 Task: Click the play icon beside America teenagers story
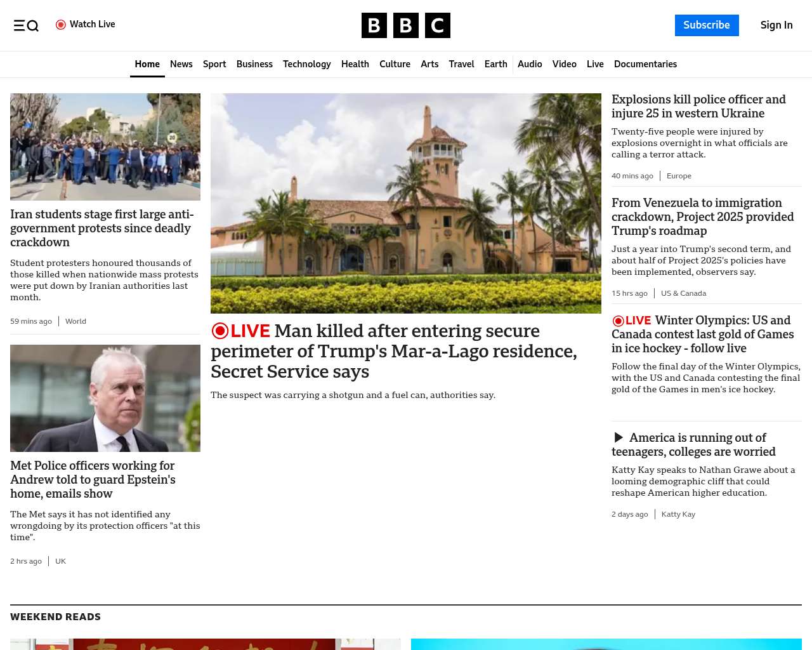point(619,438)
